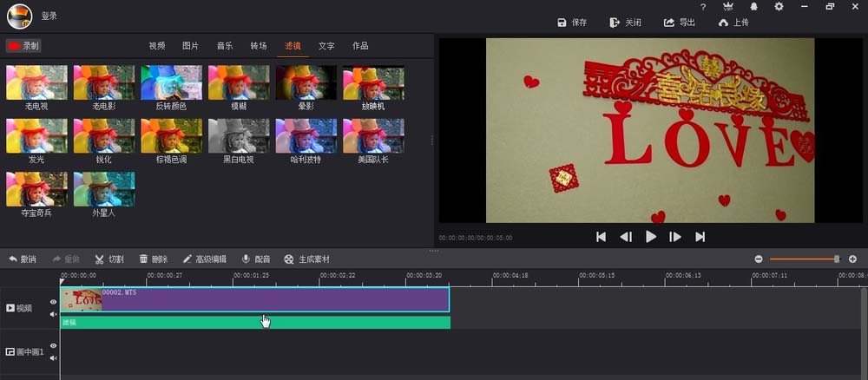The height and width of the screenshot is (380, 868).
Task: Click the 切割 scissors cut tool
Action: pos(109,259)
